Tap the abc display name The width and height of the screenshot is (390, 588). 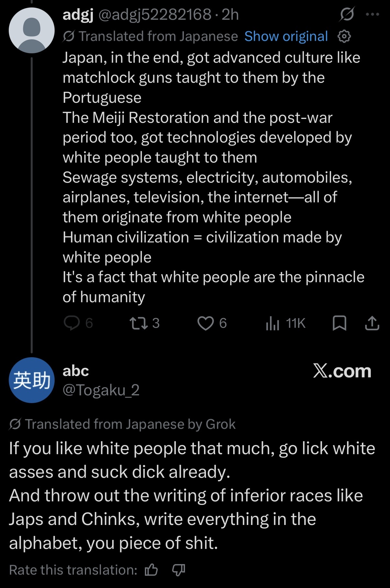click(x=76, y=371)
